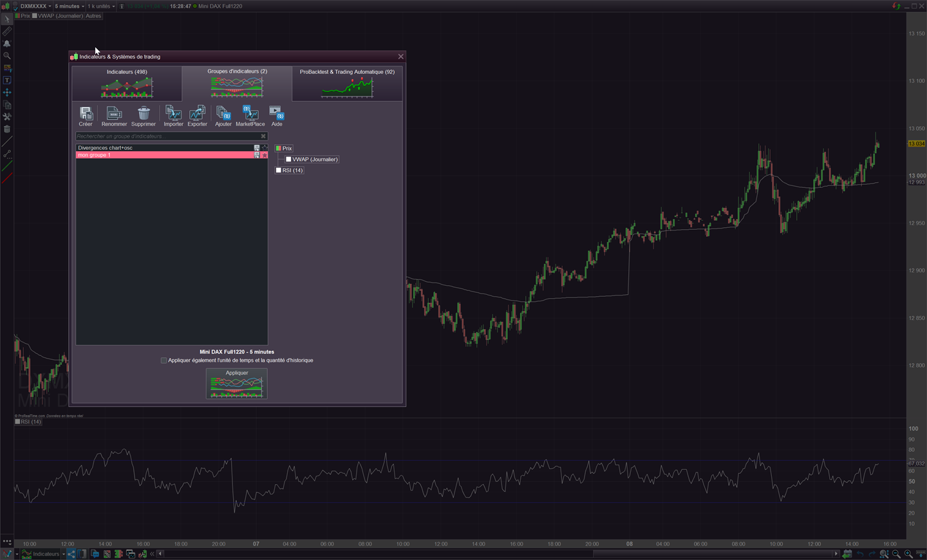The width and height of the screenshot is (927, 560).
Task: Click the Indicateurs button in bottom toolbar
Action: click(x=41, y=554)
